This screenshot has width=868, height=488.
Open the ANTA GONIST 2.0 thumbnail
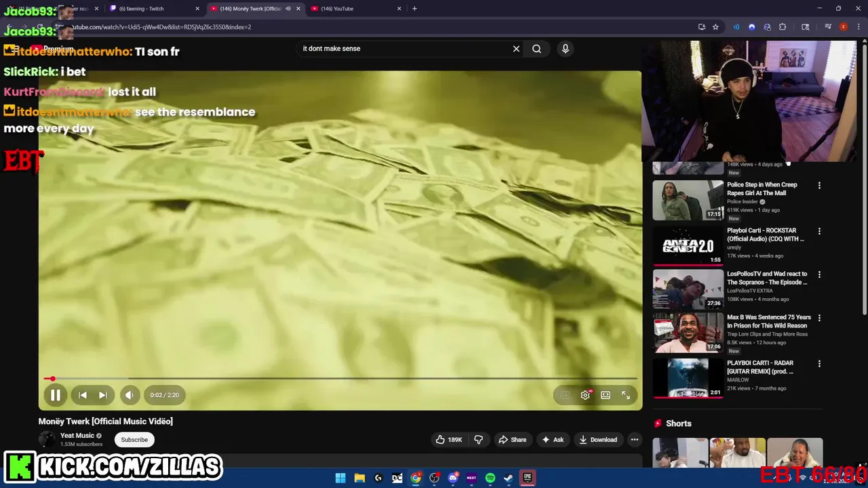pos(688,245)
